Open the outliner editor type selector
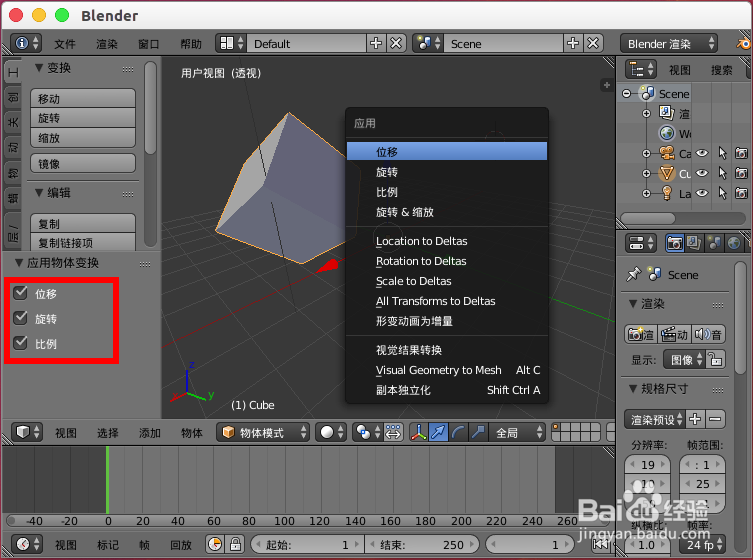 641,70
